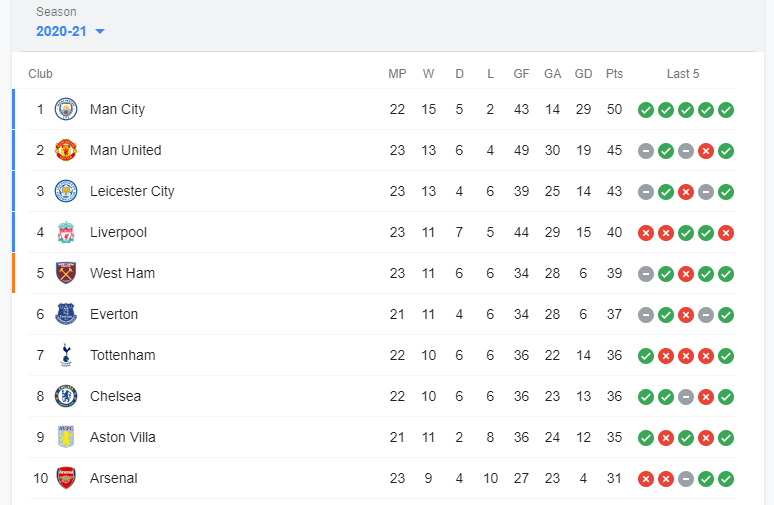Click the Leicester City club crest

(x=66, y=191)
